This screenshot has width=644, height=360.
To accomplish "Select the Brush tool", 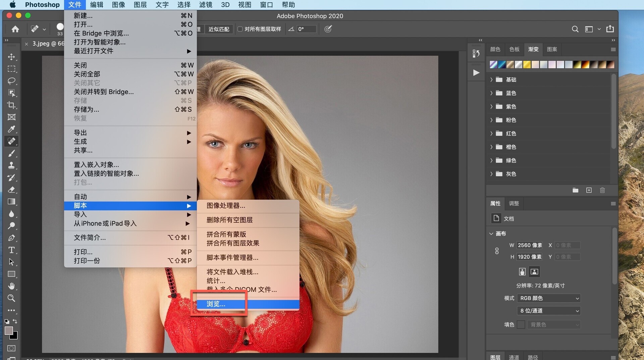I will [11, 153].
